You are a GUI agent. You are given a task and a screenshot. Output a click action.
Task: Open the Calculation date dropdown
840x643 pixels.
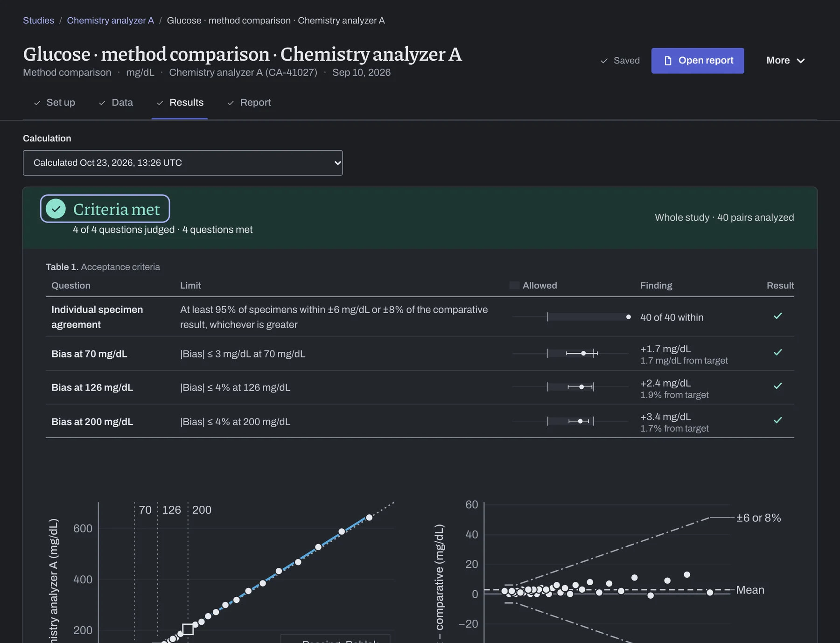[182, 163]
